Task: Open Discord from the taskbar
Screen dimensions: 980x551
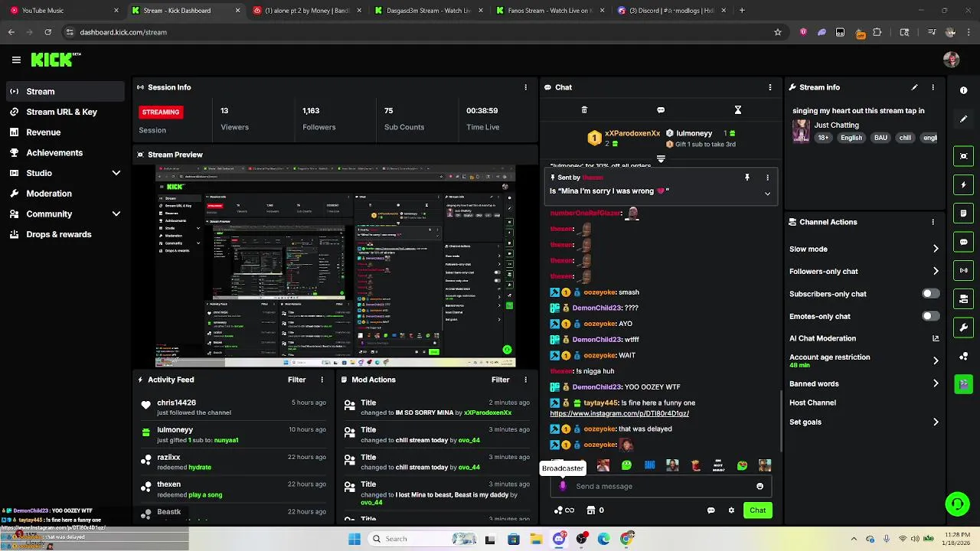Action: pos(559,539)
